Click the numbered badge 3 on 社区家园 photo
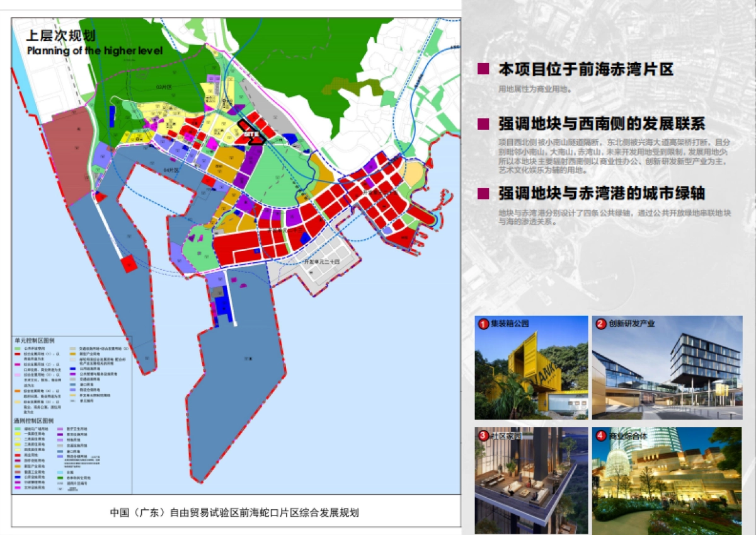Viewport: 756px width, 535px height. 483,434
